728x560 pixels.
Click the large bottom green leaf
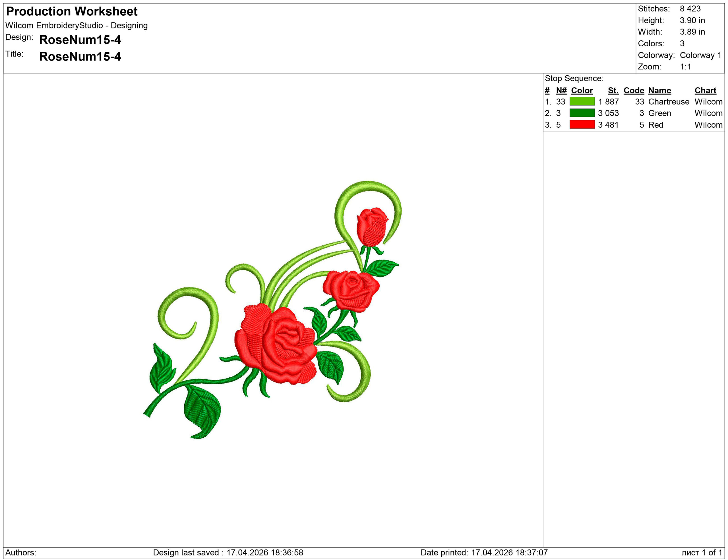[202, 410]
